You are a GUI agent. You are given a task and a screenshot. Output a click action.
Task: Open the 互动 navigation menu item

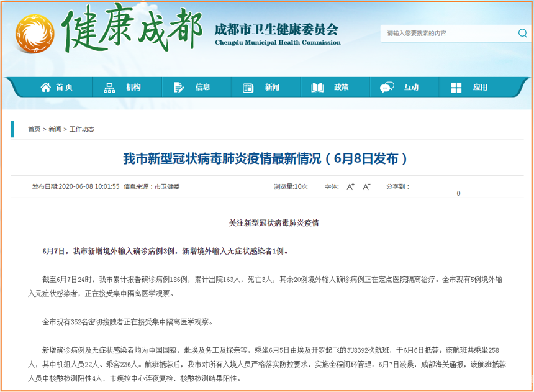coord(404,87)
